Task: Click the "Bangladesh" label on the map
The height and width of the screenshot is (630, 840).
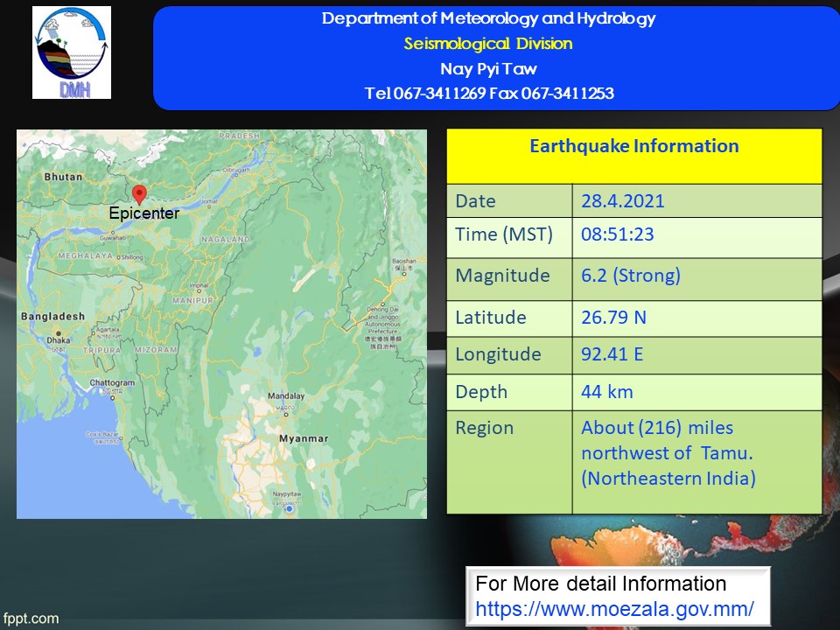Action: click(x=53, y=317)
